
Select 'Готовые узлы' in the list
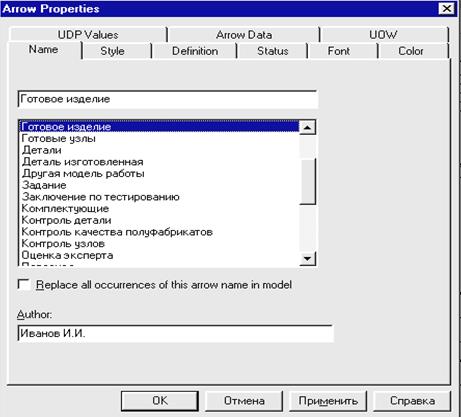pyautogui.click(x=159, y=138)
